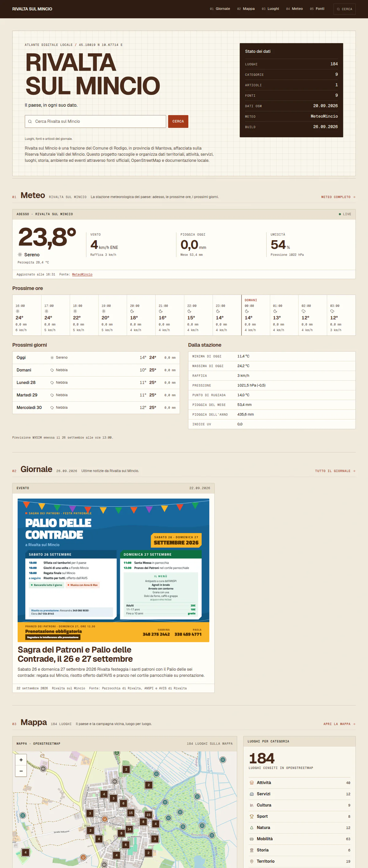Click the fog icon in the Domani forecast row

(x=52, y=370)
